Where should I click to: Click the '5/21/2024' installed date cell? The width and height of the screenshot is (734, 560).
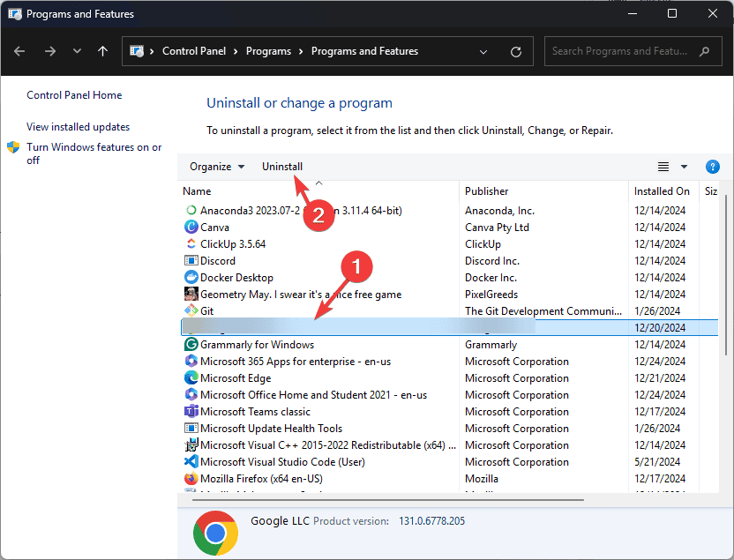656,462
